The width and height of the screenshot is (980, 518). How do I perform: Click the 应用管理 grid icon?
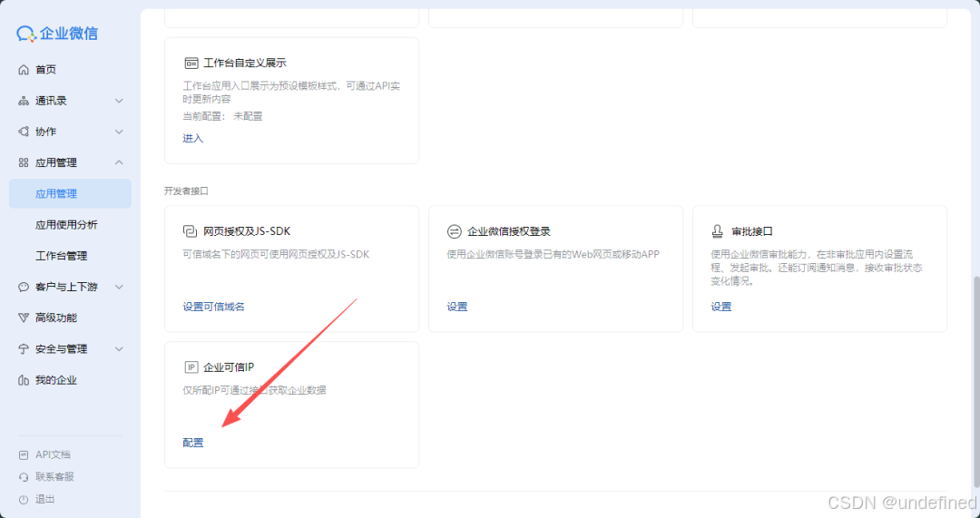click(24, 162)
